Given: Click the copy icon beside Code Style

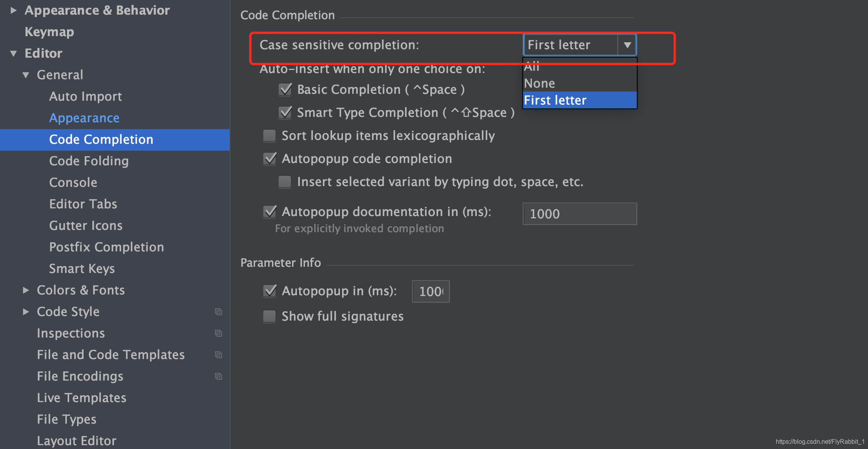Looking at the screenshot, I should click(219, 312).
